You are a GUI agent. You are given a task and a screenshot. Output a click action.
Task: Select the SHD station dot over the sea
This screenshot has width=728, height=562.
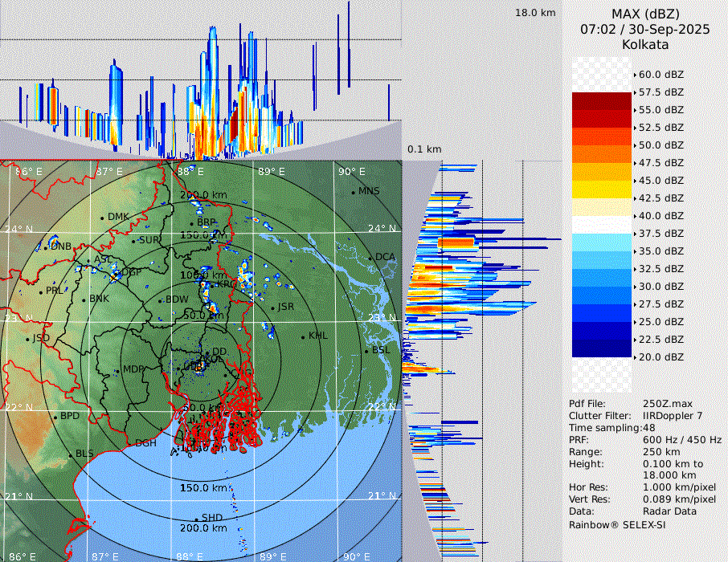pos(196,518)
